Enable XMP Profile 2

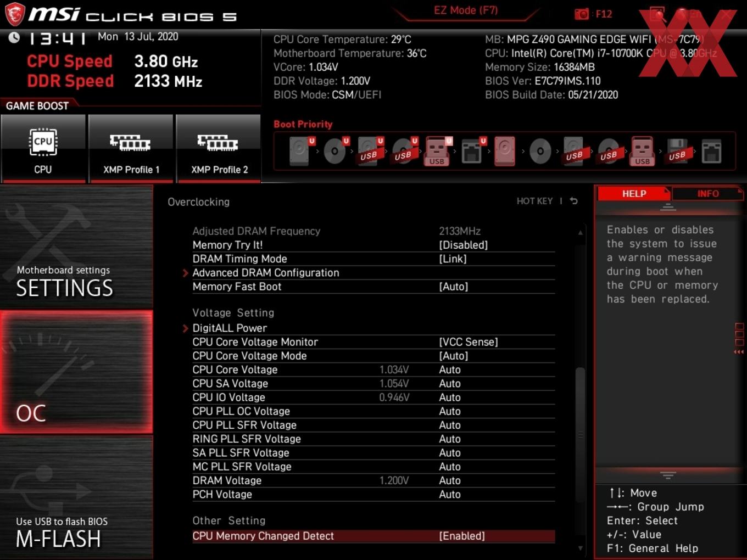tap(219, 148)
